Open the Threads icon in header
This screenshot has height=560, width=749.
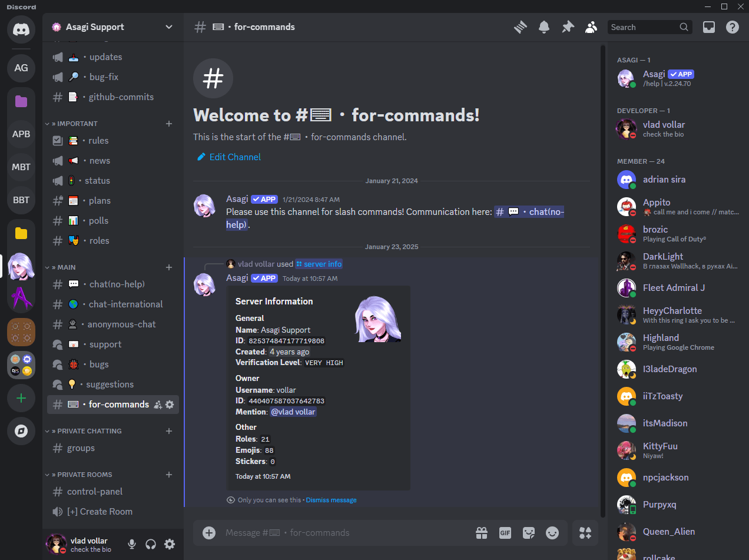(x=519, y=27)
